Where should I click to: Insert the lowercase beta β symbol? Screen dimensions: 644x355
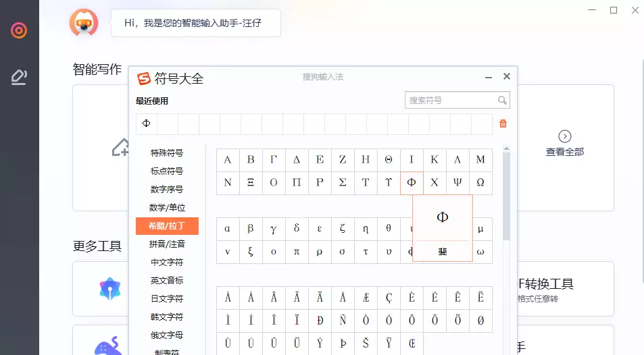251,229
